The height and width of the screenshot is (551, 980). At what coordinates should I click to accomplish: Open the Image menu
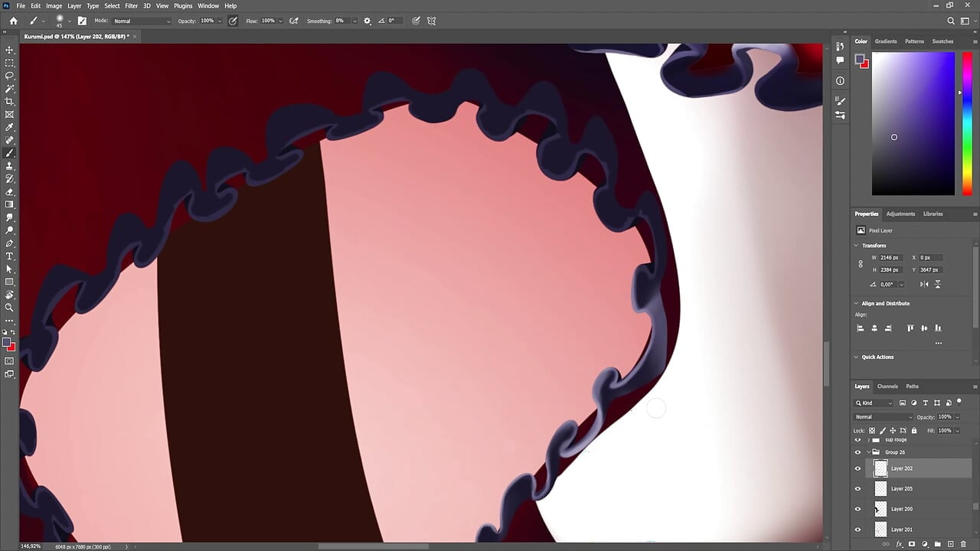pos(54,5)
